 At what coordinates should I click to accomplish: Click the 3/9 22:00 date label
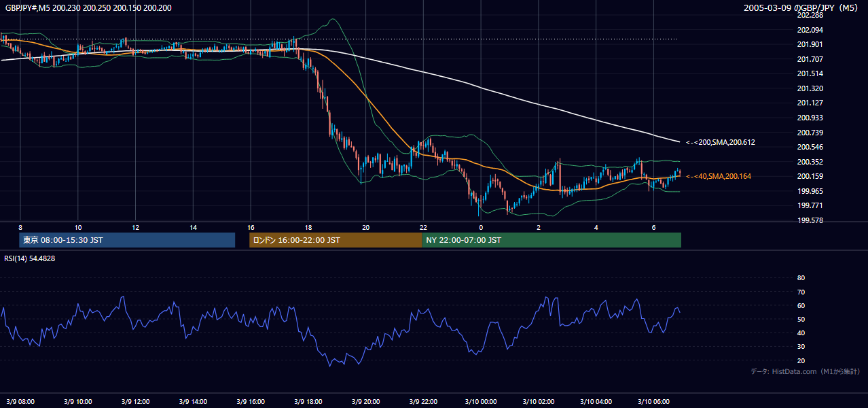click(423, 401)
